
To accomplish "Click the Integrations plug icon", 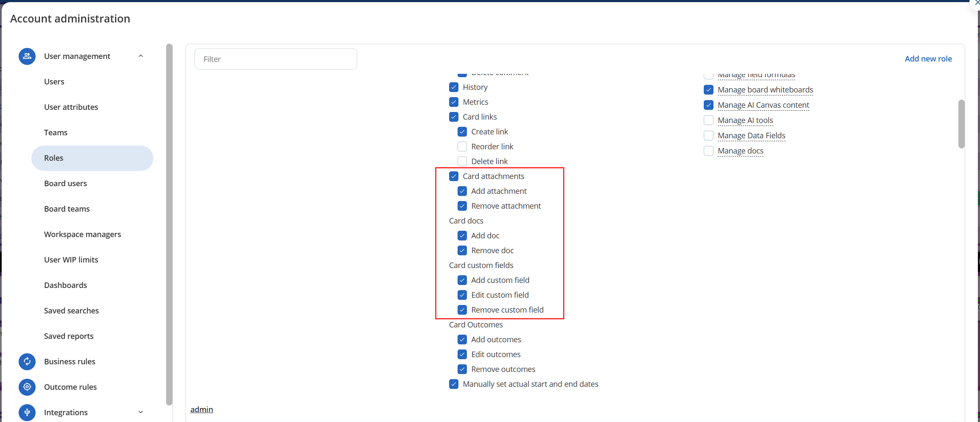I will [27, 412].
